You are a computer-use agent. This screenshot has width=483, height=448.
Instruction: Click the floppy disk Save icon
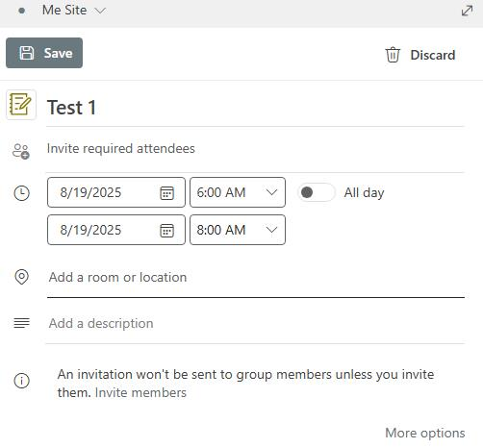27,53
